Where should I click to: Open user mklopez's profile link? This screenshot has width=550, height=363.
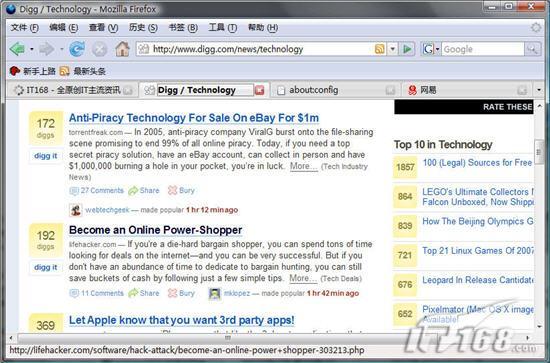pyautogui.click(x=237, y=293)
